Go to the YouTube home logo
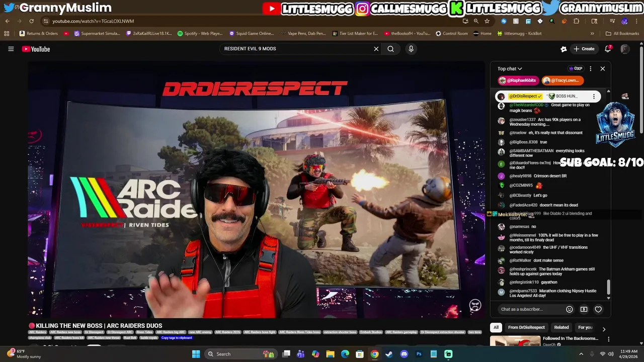The image size is (644, 362). (x=36, y=49)
